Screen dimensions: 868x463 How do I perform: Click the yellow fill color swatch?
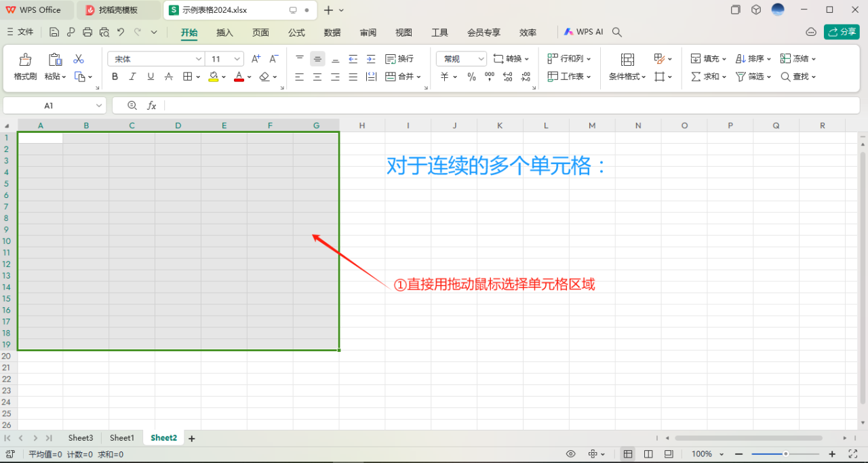coord(214,77)
